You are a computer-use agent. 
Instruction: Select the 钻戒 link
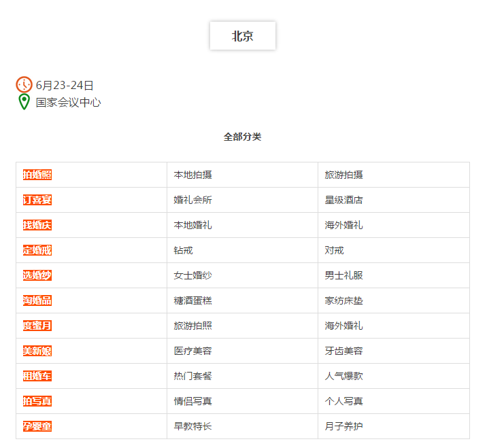point(183,250)
